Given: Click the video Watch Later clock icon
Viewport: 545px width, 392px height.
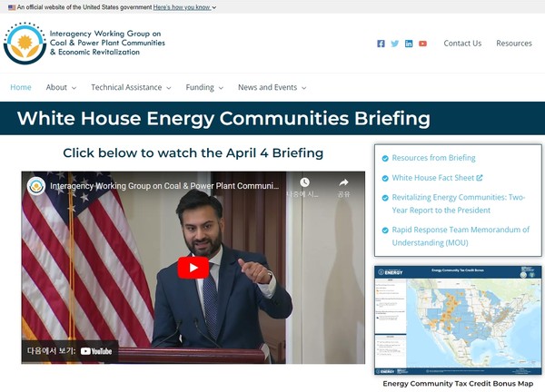Looking at the screenshot, I should click(x=305, y=183).
